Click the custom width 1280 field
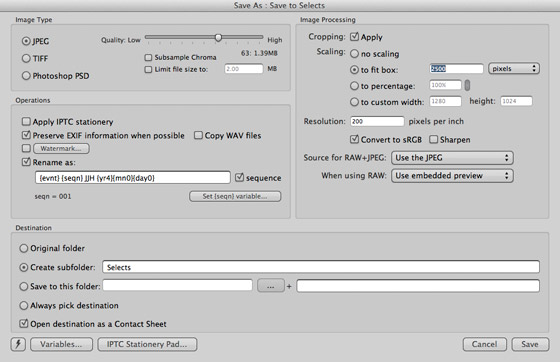This screenshot has height=362, width=560. click(445, 101)
